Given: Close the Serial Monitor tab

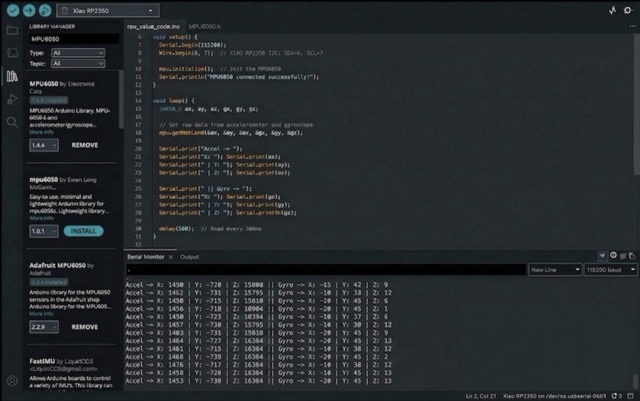Looking at the screenshot, I should tap(171, 257).
